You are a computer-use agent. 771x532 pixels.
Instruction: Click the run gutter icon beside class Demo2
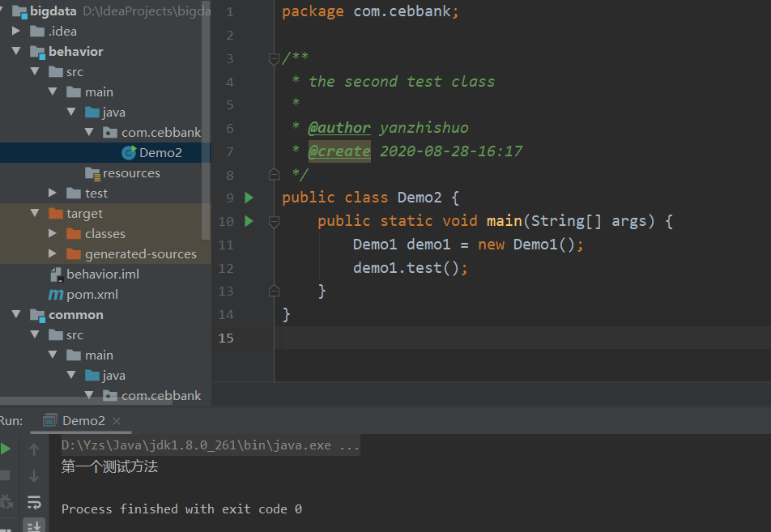[x=249, y=198]
